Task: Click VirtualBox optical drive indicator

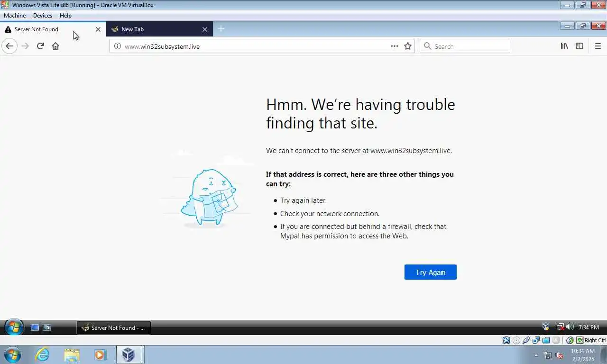Action: [x=516, y=340]
